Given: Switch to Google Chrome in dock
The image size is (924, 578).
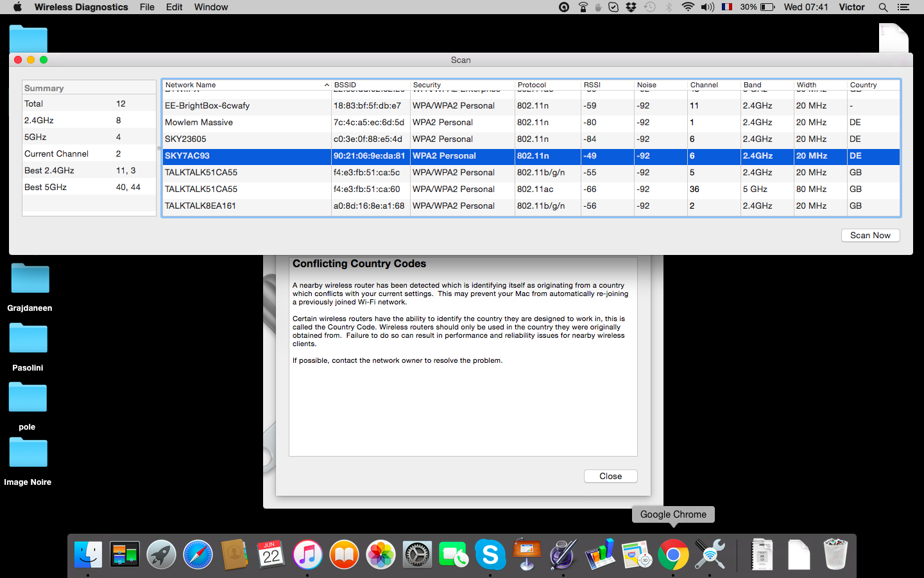Looking at the screenshot, I should tap(673, 554).
